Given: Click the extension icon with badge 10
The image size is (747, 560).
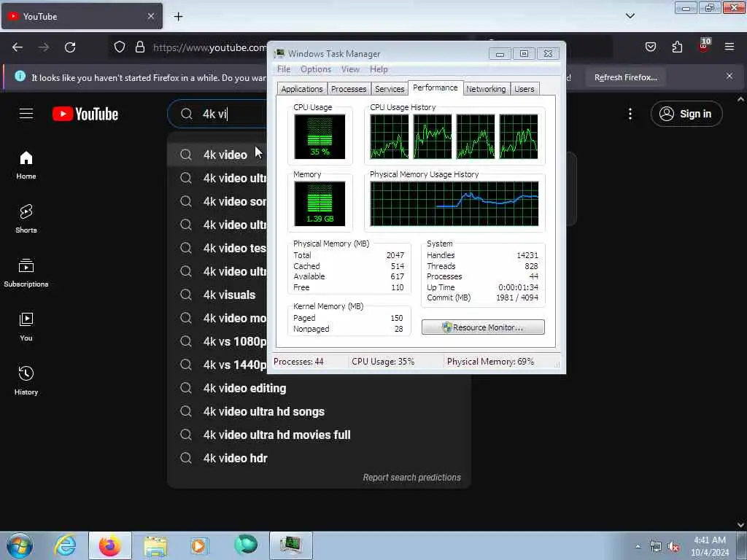Looking at the screenshot, I should [704, 46].
